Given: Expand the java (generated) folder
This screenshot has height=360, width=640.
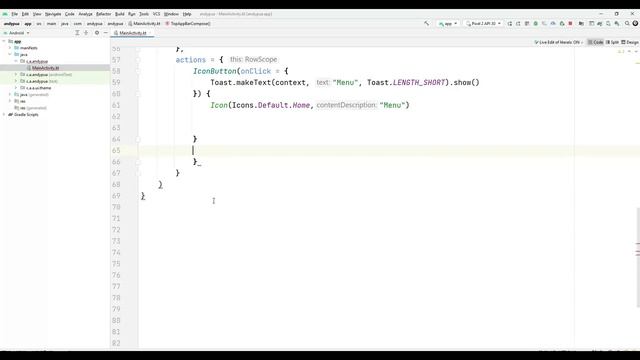Looking at the screenshot, I should [x=10, y=94].
